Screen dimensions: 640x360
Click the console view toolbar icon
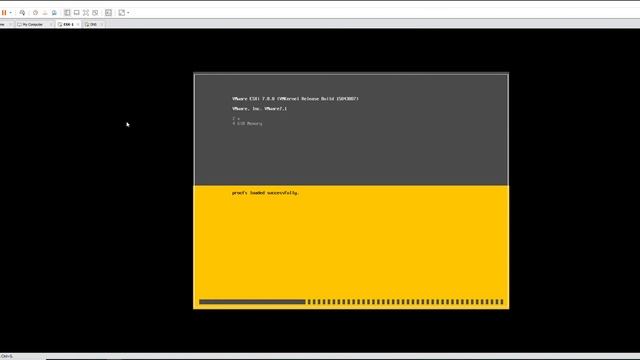coord(108,13)
